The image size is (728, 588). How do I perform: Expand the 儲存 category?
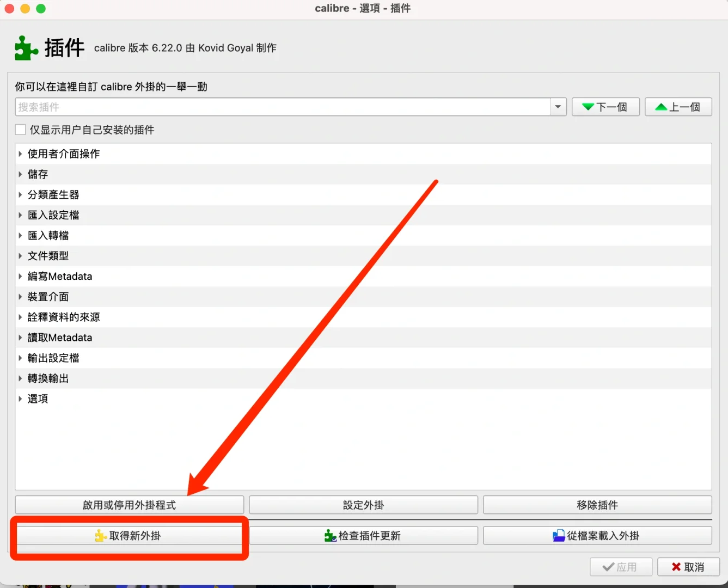[x=20, y=174]
